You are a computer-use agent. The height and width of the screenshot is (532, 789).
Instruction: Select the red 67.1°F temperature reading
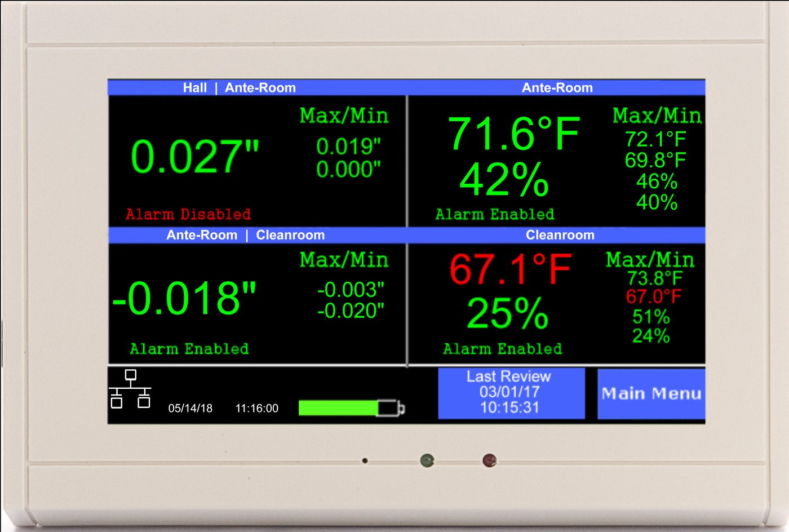click(x=511, y=269)
